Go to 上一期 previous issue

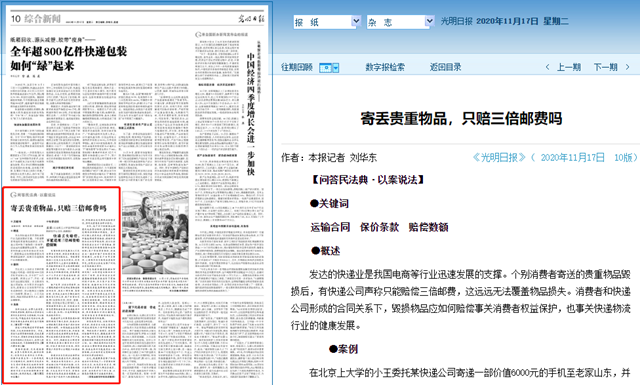pos(569,67)
